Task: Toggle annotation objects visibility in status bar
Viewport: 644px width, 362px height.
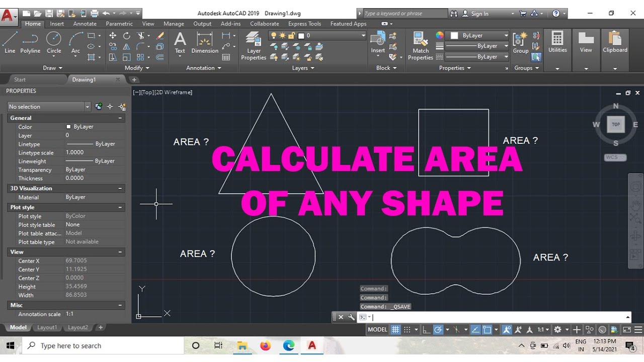Action: click(507, 330)
